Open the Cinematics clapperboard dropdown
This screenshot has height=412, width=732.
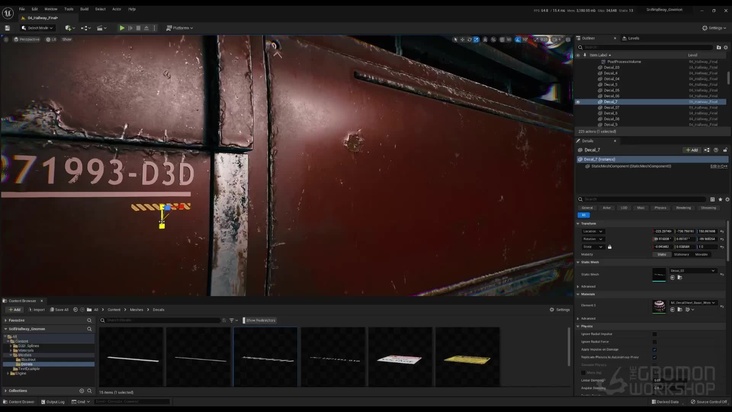tap(101, 28)
